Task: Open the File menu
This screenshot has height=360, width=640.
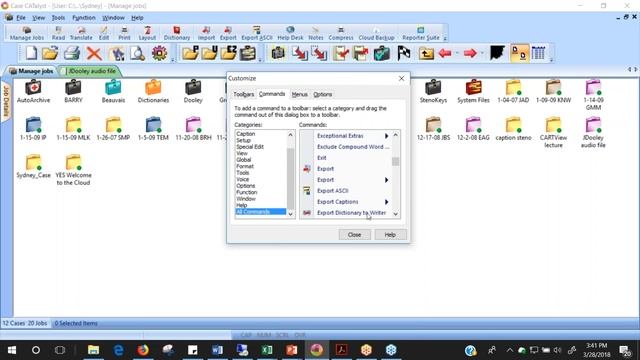Action: (20, 18)
